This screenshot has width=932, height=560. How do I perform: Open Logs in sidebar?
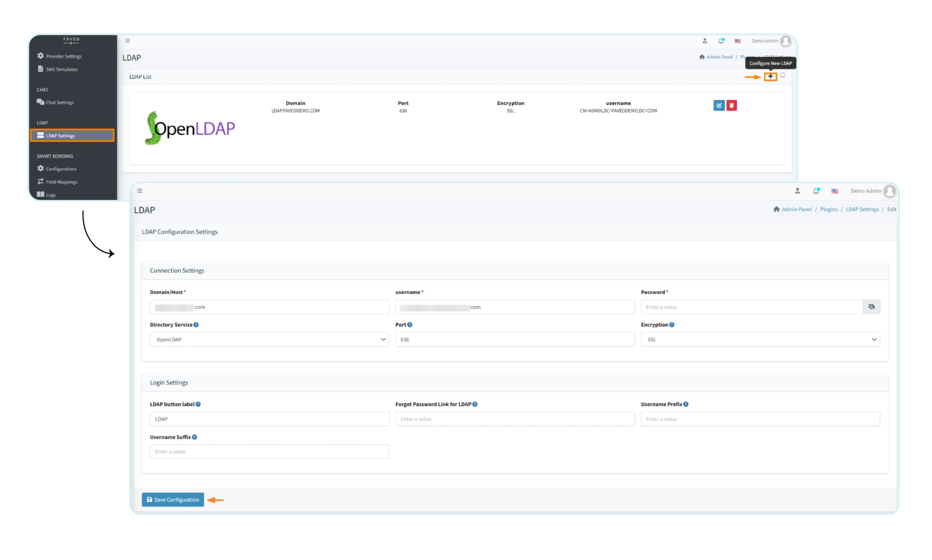coord(51,195)
